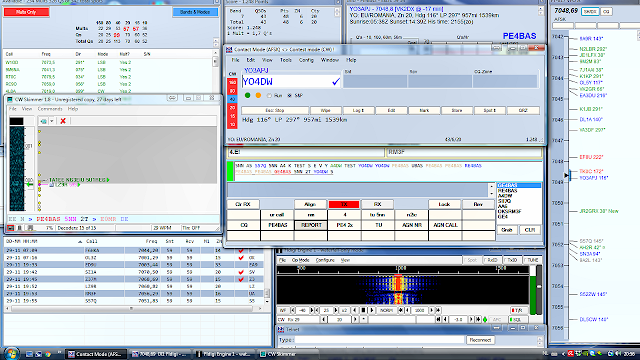This screenshot has height=360, width=640.
Task: Click the record icon in CW Skimmer status bar
Action: coord(11,228)
